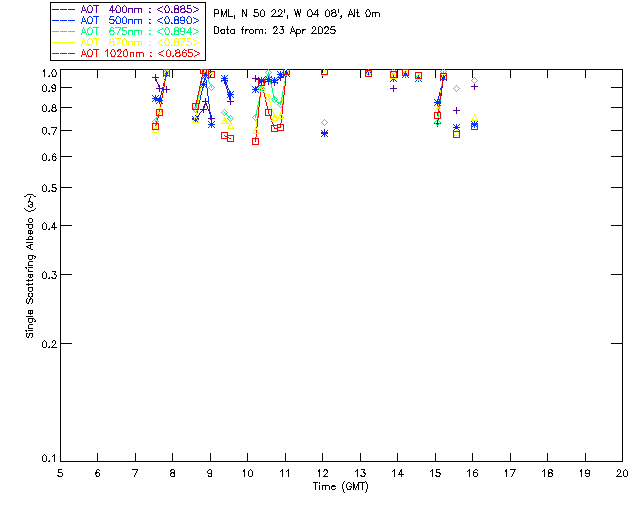
Task: Click the AOT 675nm legend entry
Action: point(126,31)
